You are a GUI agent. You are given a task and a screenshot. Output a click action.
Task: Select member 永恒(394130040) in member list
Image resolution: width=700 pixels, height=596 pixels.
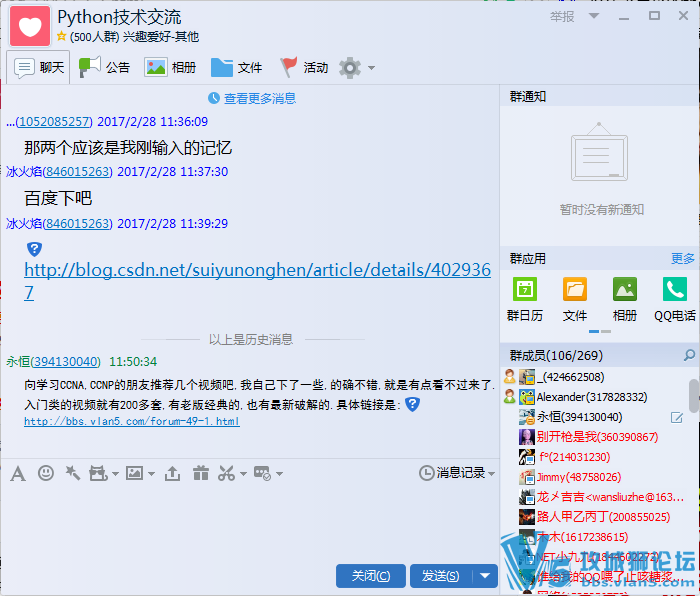coord(579,417)
